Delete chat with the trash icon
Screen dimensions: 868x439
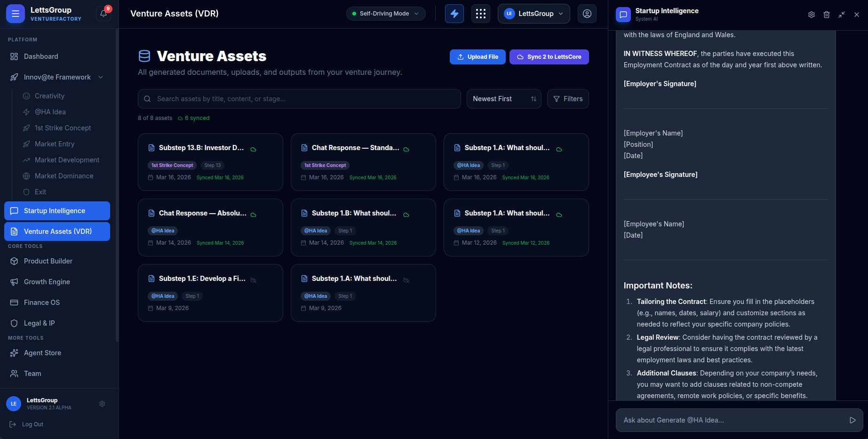[826, 15]
